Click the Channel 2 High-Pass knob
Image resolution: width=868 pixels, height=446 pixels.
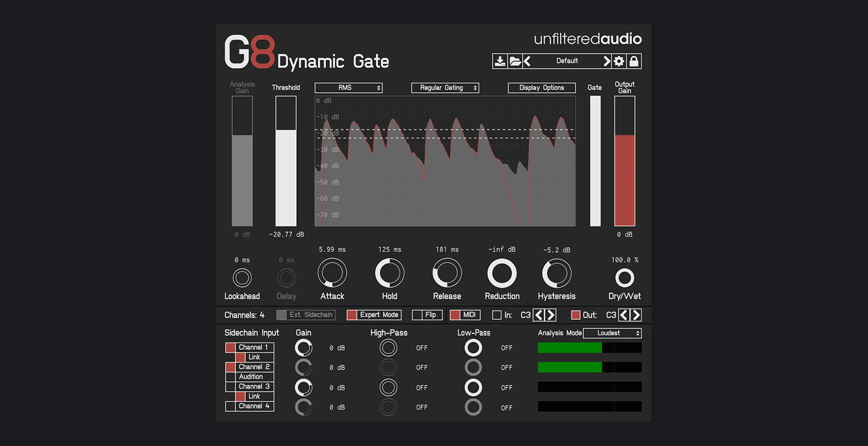tap(389, 367)
